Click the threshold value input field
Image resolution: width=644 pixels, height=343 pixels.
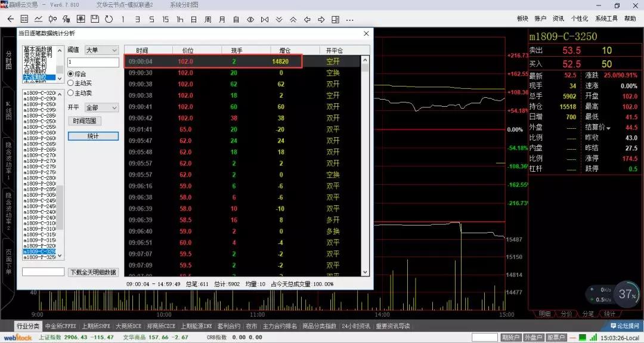tap(93, 62)
